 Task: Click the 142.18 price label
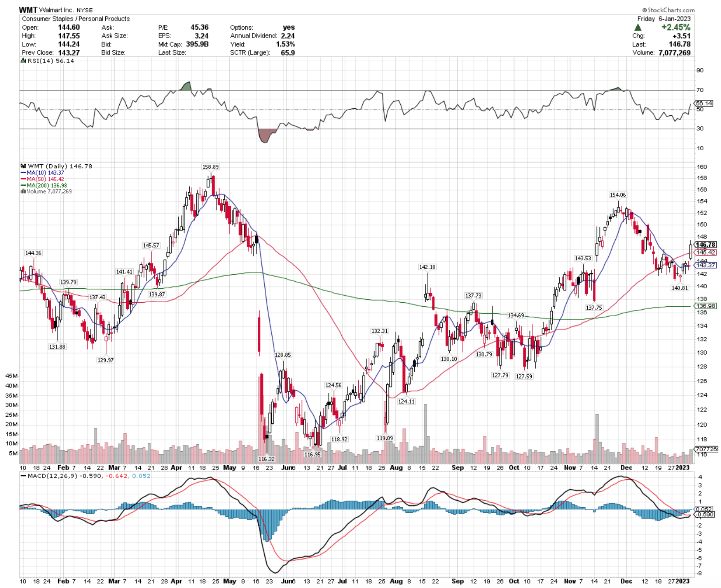point(427,267)
